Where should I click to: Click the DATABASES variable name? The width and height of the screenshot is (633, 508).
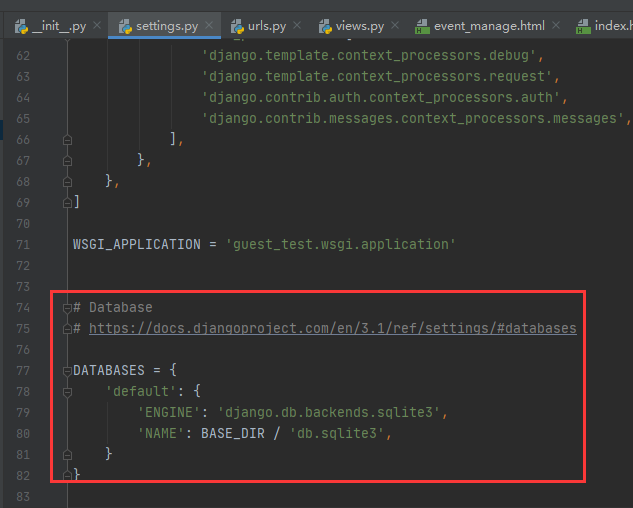click(x=109, y=370)
